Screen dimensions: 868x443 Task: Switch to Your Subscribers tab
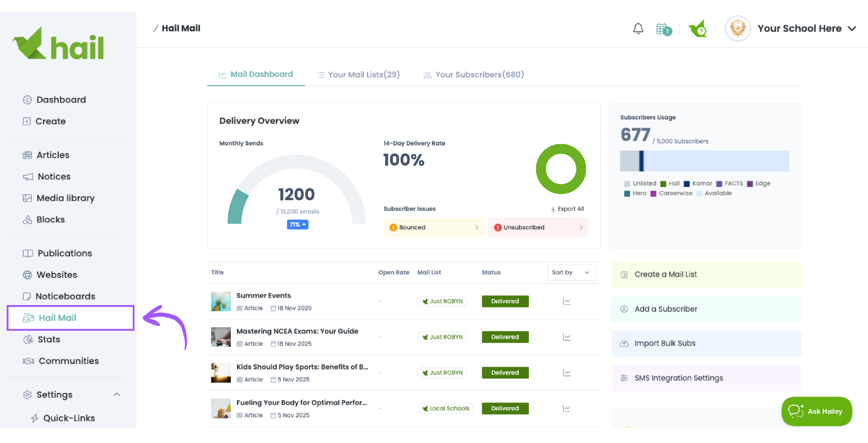pyautogui.click(x=474, y=74)
